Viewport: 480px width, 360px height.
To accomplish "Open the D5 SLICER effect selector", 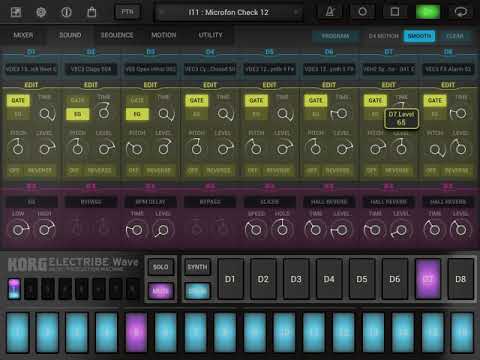I will click(269, 202).
